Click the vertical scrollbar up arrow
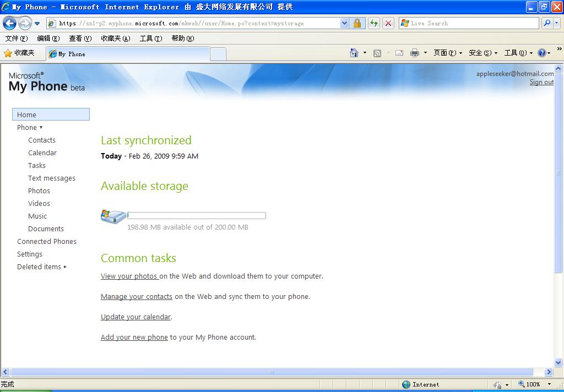 [x=558, y=68]
